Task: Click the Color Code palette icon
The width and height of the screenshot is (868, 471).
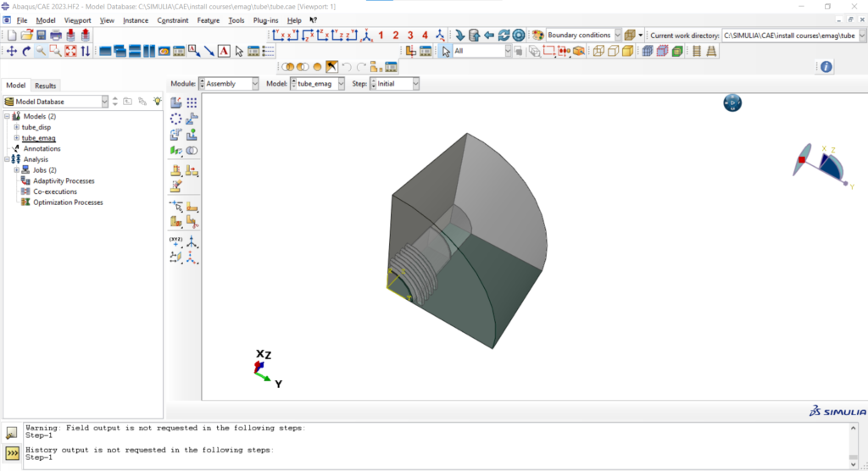Action: click(537, 36)
